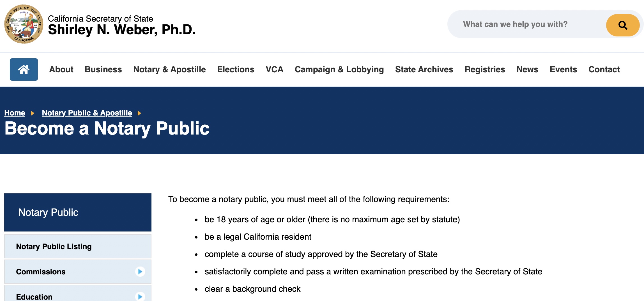Screen dimensions: 644x301
Task: Go to Campaign & Lobbying section
Action: [x=339, y=70]
